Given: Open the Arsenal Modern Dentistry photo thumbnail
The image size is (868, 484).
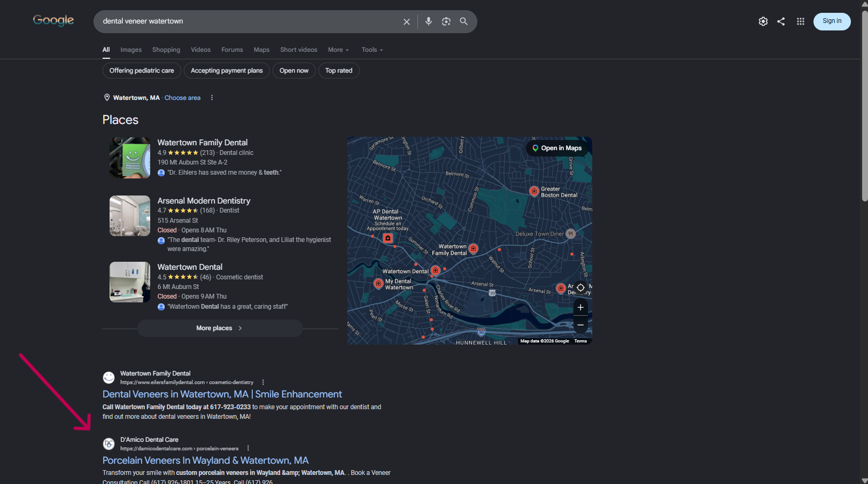Looking at the screenshot, I should coord(130,216).
